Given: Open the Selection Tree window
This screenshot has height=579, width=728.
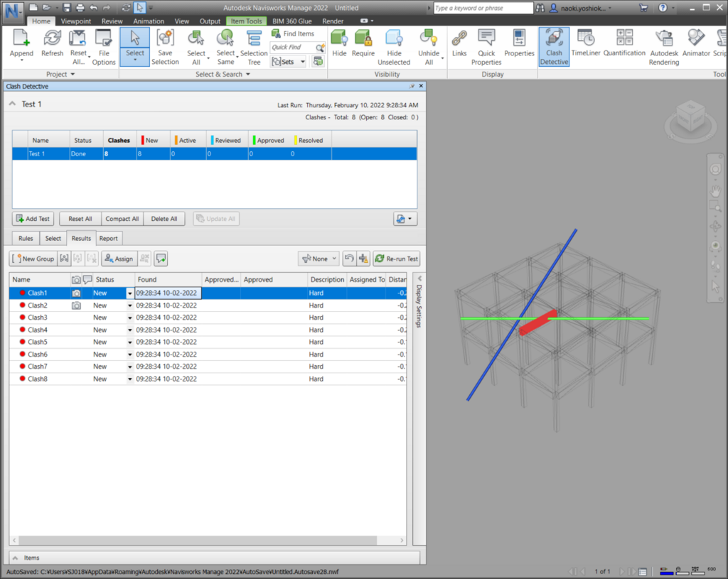Looking at the screenshot, I should point(254,46).
